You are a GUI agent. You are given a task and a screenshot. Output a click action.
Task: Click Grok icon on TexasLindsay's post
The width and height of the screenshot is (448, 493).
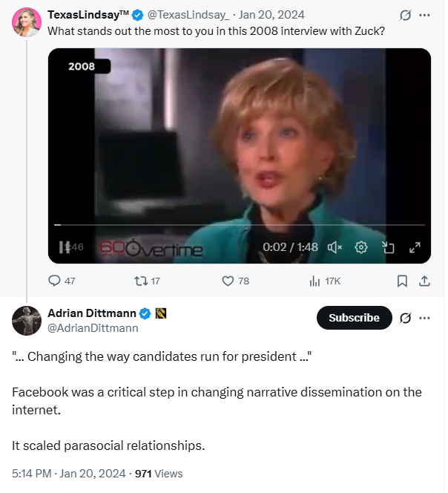[405, 15]
